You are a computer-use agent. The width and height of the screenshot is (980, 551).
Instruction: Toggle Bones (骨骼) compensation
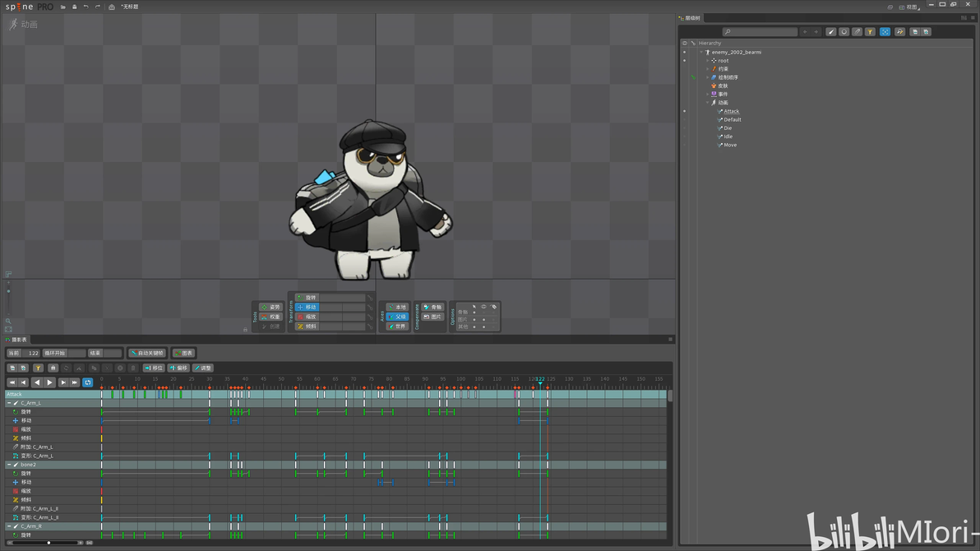click(432, 307)
